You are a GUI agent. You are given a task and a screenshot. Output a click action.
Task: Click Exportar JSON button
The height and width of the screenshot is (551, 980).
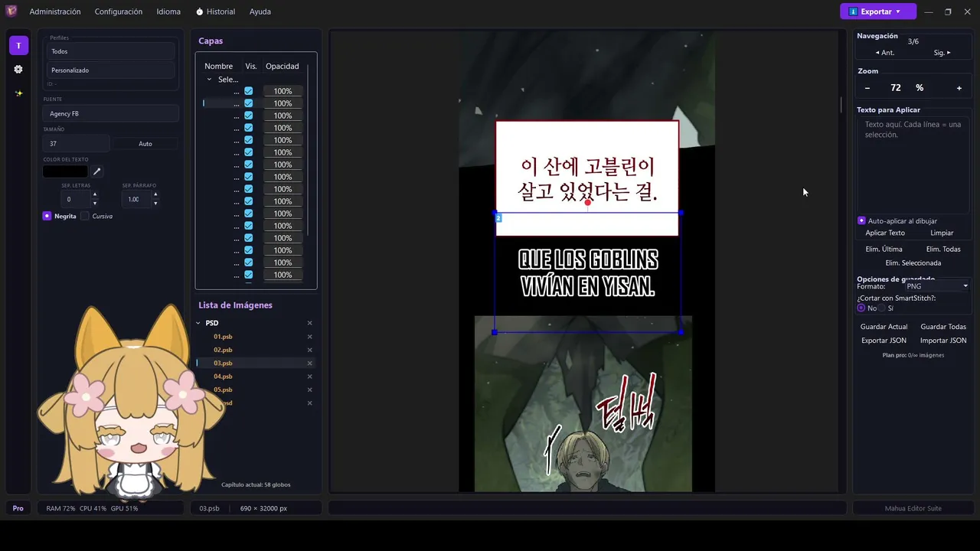(884, 341)
